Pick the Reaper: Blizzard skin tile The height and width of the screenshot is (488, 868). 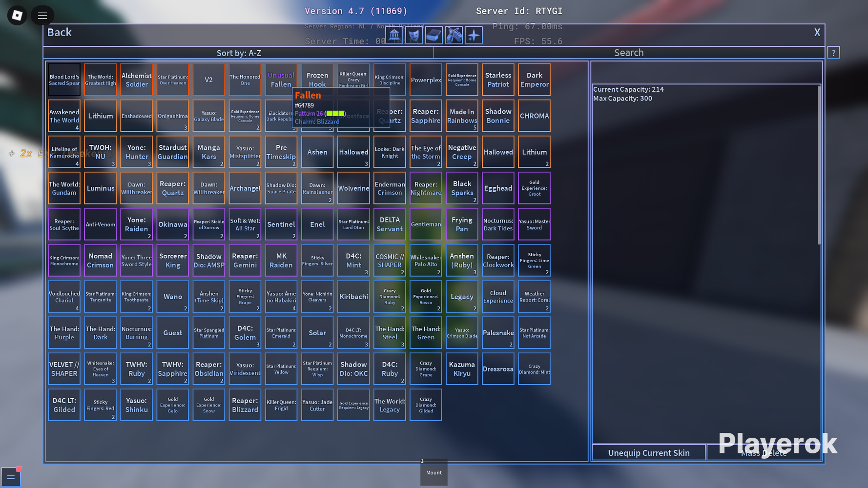tap(245, 405)
